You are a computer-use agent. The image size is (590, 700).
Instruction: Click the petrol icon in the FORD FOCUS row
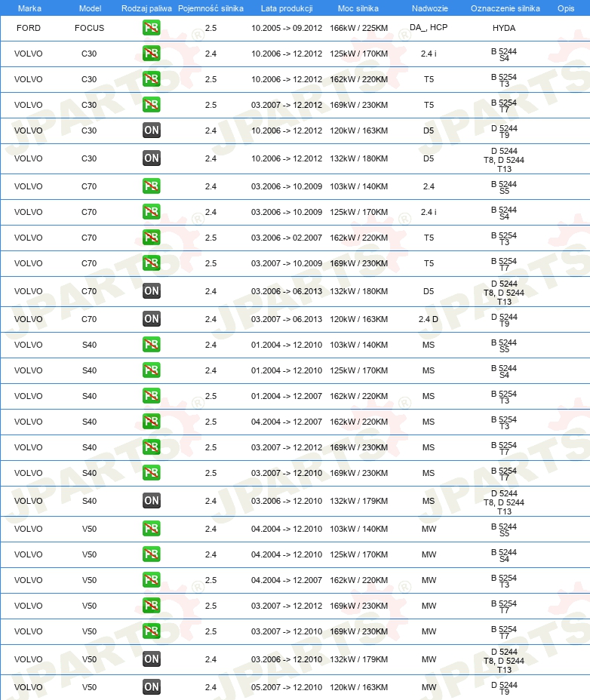[152, 28]
